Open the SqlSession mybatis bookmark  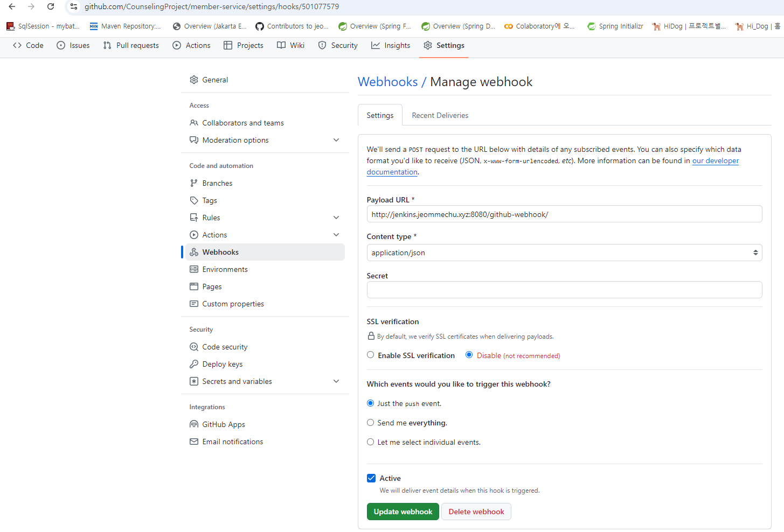43,26
